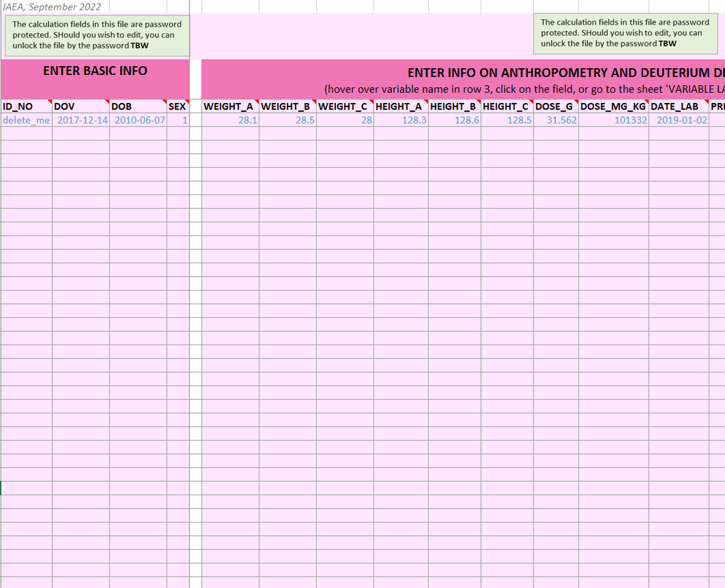Select the birth date cell 2010-06-07
The height and width of the screenshot is (588, 725).
click(x=138, y=120)
